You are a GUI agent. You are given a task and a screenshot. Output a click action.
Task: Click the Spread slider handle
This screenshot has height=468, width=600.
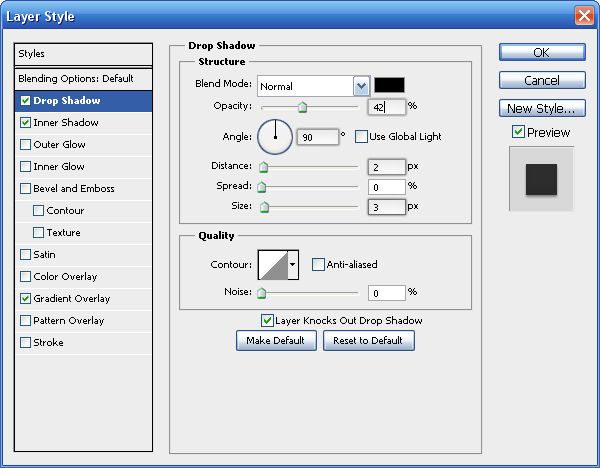[x=262, y=187]
